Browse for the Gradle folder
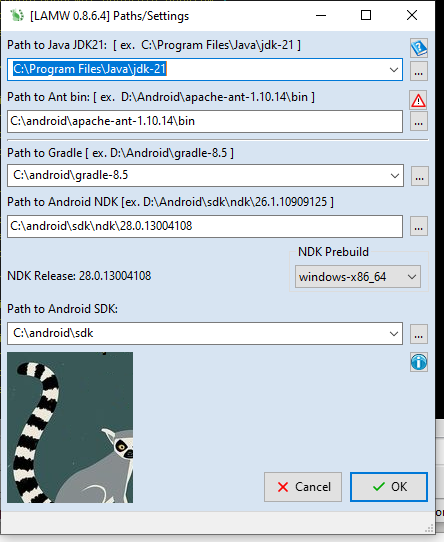Screen dimensions: 444x542 [x=420, y=176]
